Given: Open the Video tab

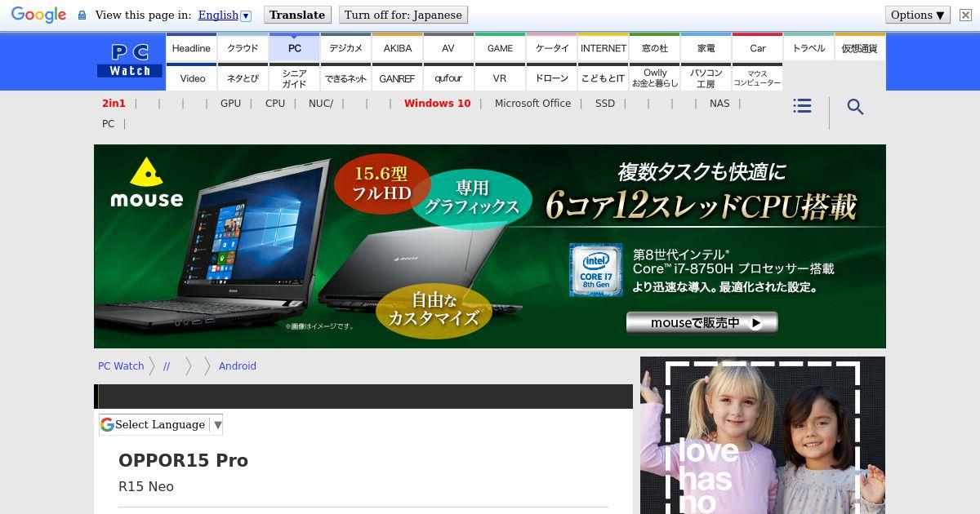Looking at the screenshot, I should 191,78.
